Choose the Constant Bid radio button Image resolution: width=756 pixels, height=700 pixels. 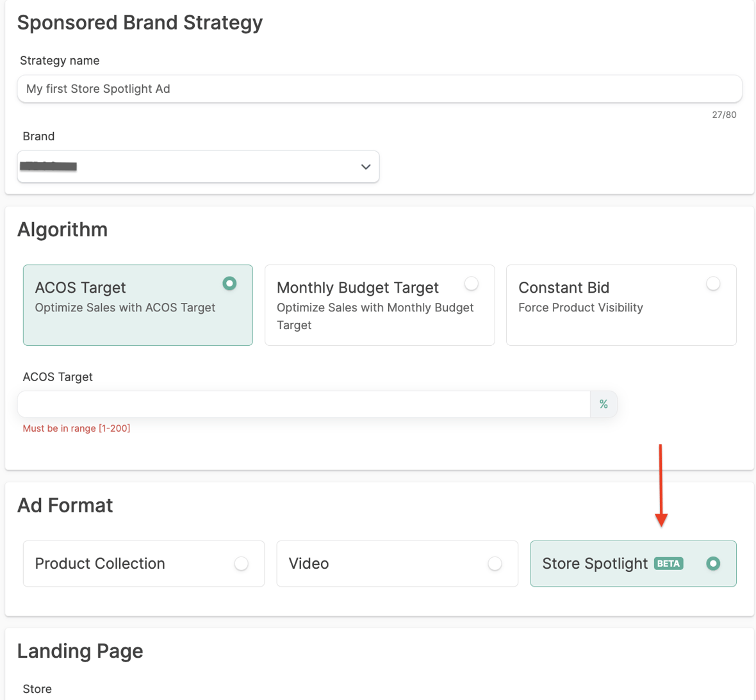[x=712, y=284]
